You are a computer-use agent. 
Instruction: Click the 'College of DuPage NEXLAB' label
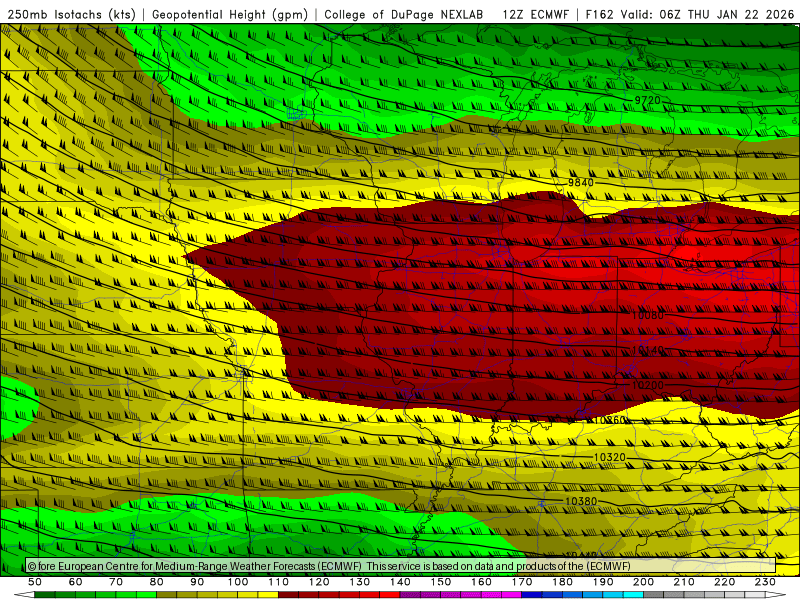(404, 15)
